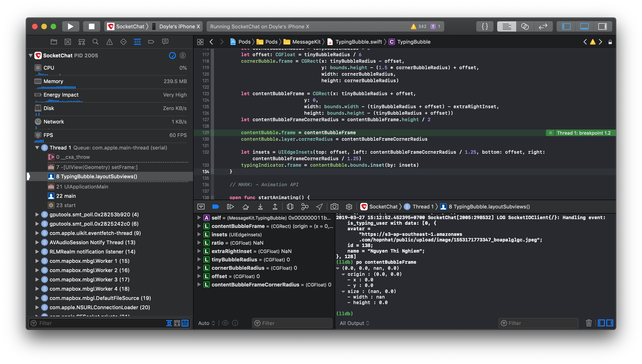Deactivate breakpoints button in debug bar
642x364 pixels.
(216, 207)
